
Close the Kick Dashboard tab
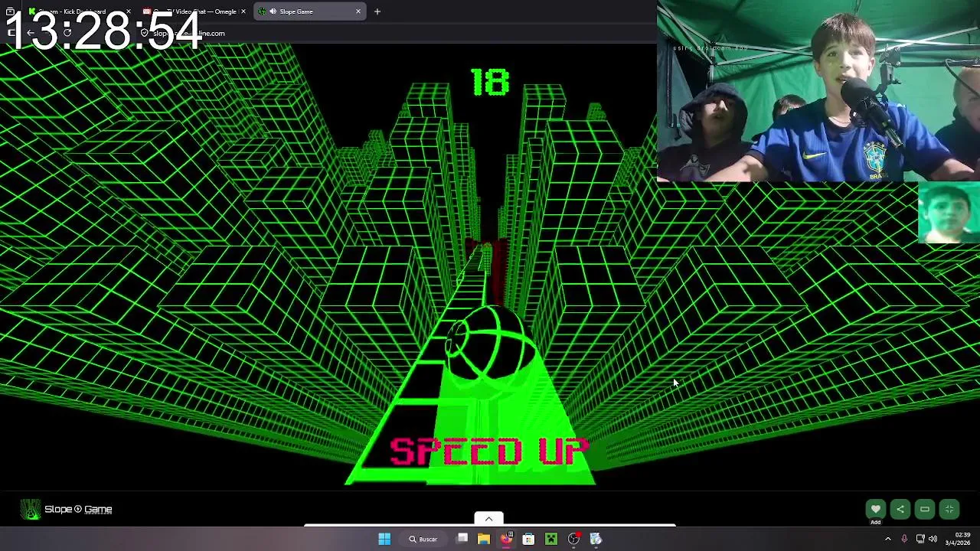point(128,11)
